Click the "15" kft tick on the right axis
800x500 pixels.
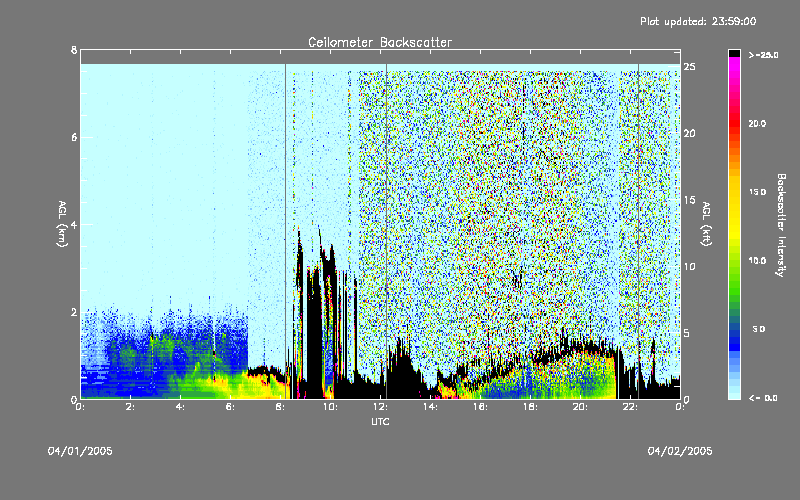click(689, 200)
